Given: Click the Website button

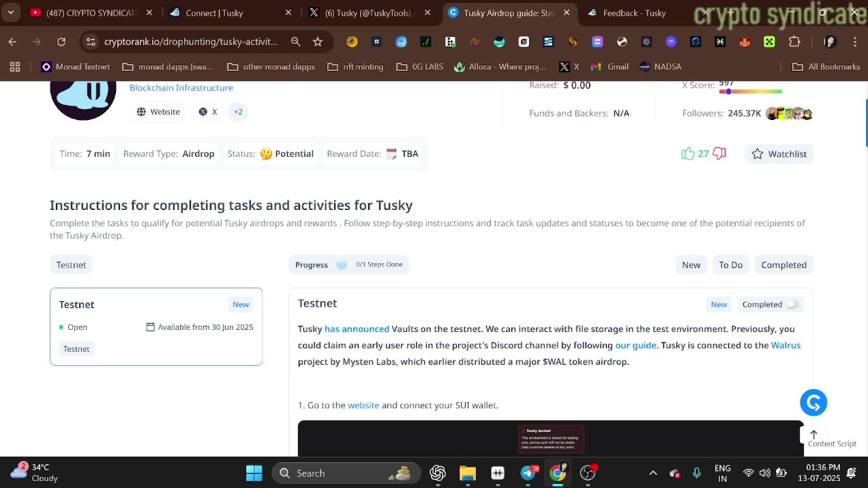Looking at the screenshot, I should 158,112.
